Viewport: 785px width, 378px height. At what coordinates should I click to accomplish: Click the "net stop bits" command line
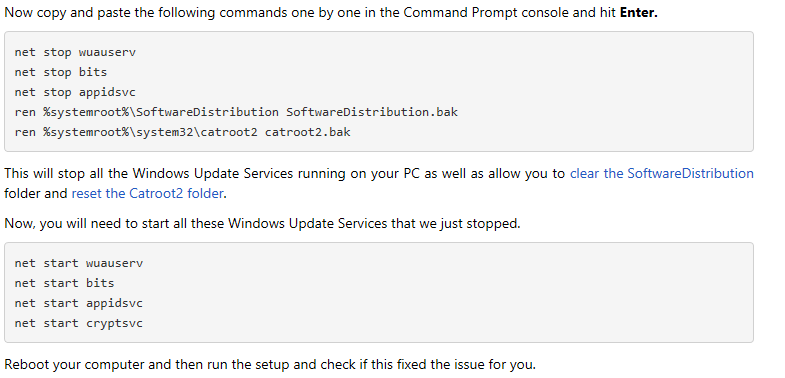[61, 72]
